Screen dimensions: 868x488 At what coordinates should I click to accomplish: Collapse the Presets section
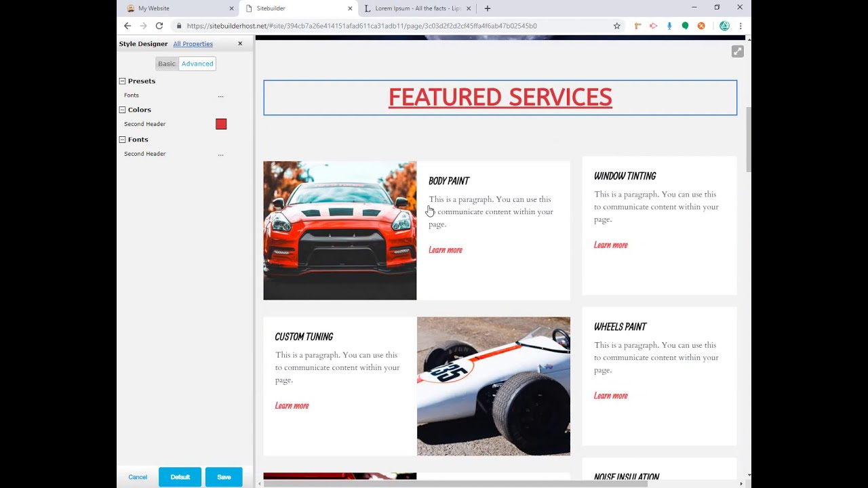click(122, 81)
